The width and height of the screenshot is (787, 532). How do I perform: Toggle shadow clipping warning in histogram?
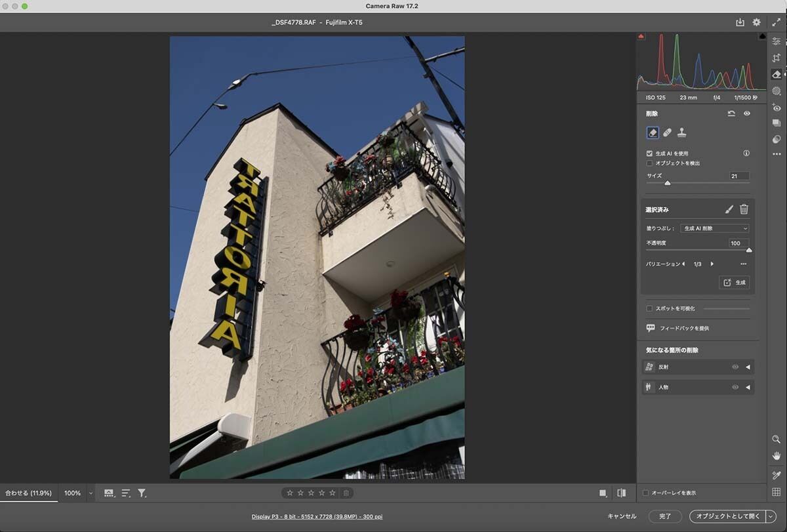(641, 36)
